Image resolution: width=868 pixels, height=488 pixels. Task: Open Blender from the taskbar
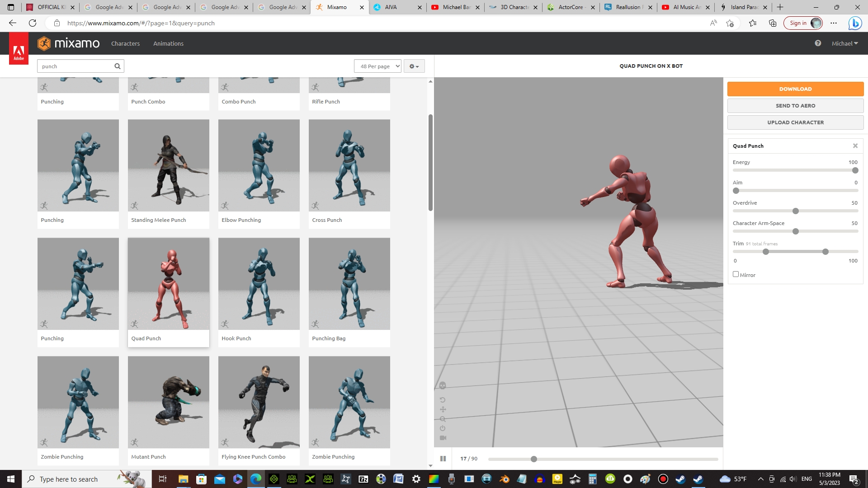(505, 479)
